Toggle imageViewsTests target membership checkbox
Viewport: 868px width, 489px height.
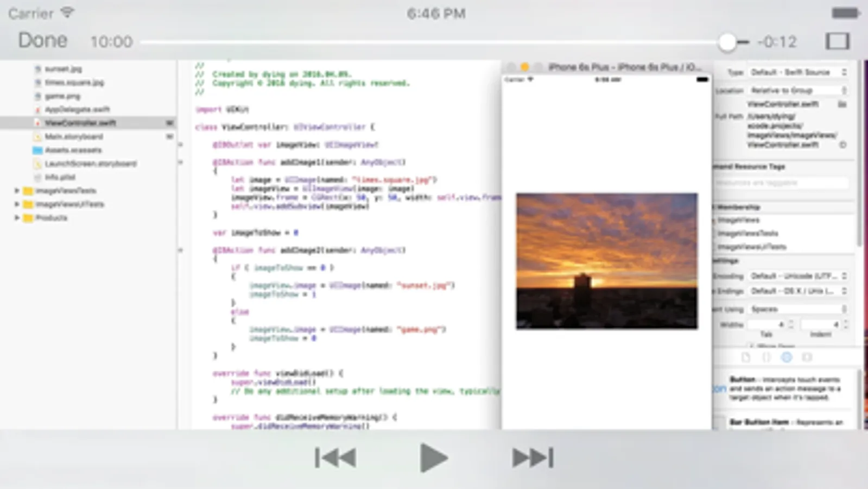[714, 234]
